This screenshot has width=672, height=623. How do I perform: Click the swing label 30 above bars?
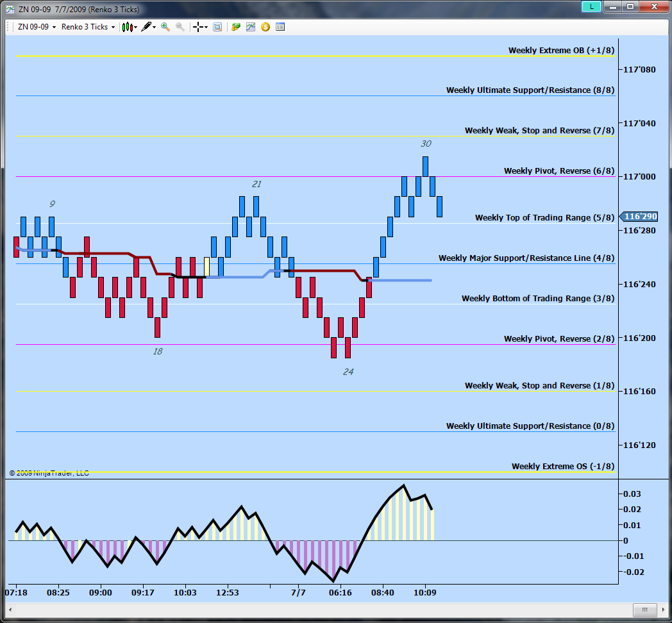(426, 144)
